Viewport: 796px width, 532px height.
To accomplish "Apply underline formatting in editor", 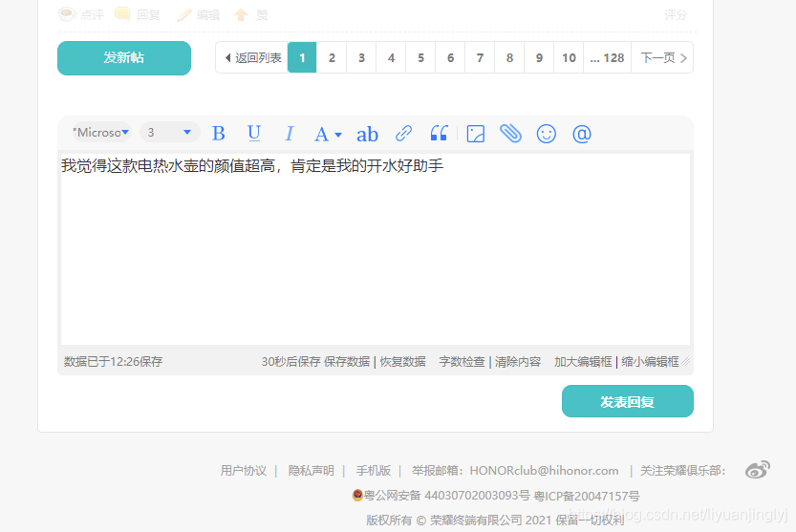I will tap(253, 134).
